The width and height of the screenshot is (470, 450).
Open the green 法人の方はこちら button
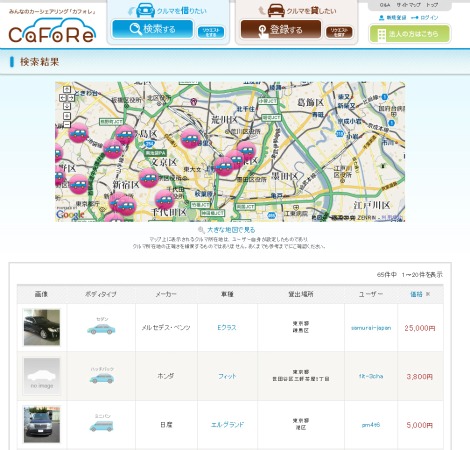[410, 34]
